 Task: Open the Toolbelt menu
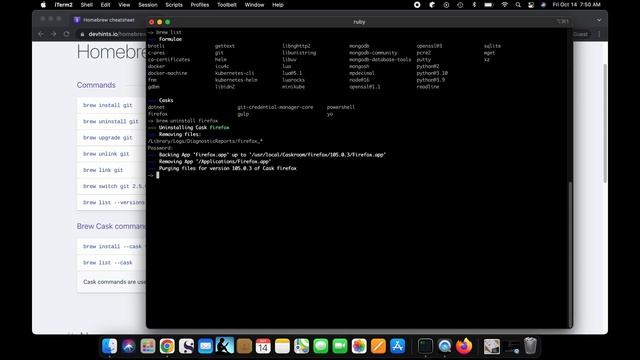click(x=227, y=5)
